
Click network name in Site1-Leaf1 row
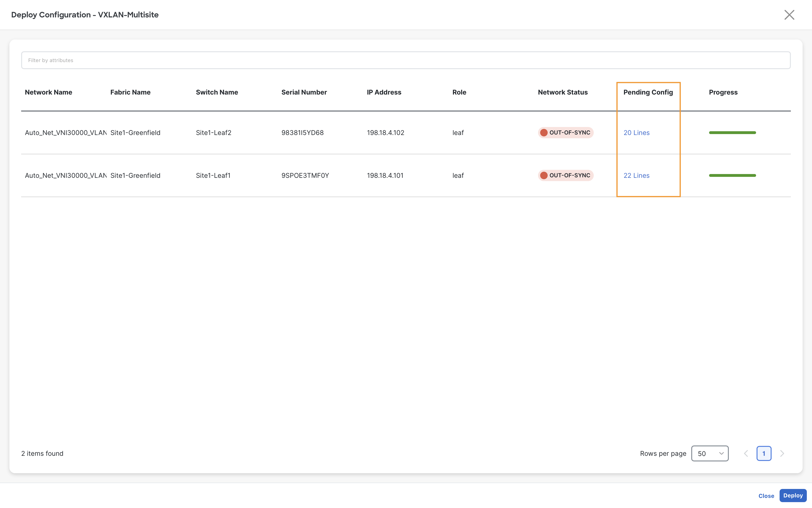tap(66, 175)
